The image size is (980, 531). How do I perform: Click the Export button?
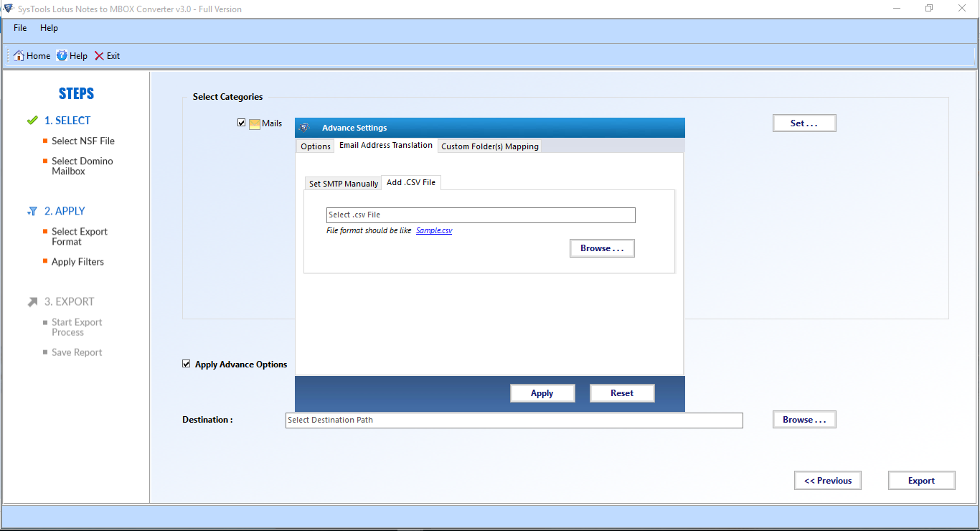pos(921,481)
